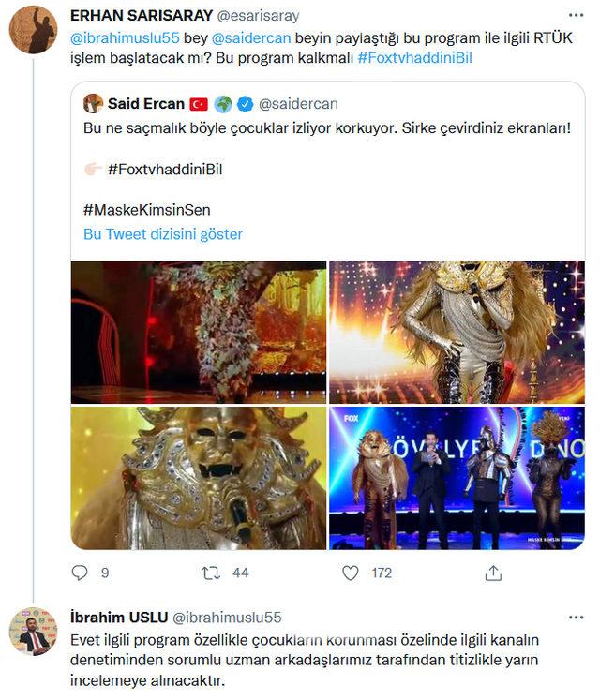The width and height of the screenshot is (600, 700).
Task: Click 'Bu Tweet dizisini göster' link
Action: click(x=163, y=234)
